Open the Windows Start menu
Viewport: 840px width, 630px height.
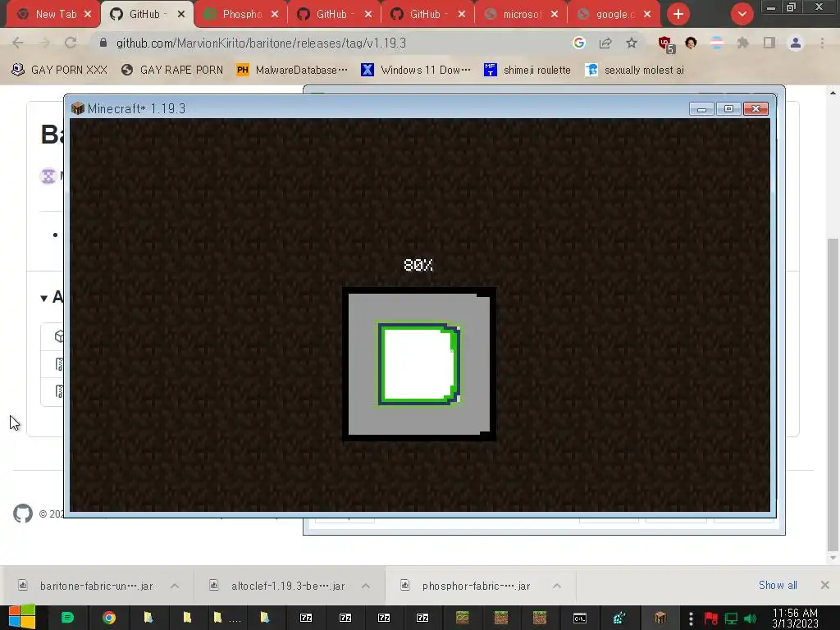click(x=21, y=618)
